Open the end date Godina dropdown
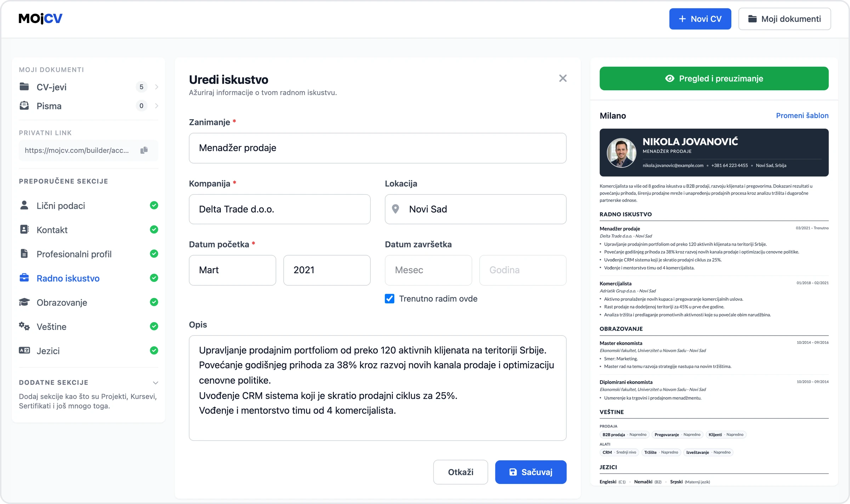 coord(523,270)
